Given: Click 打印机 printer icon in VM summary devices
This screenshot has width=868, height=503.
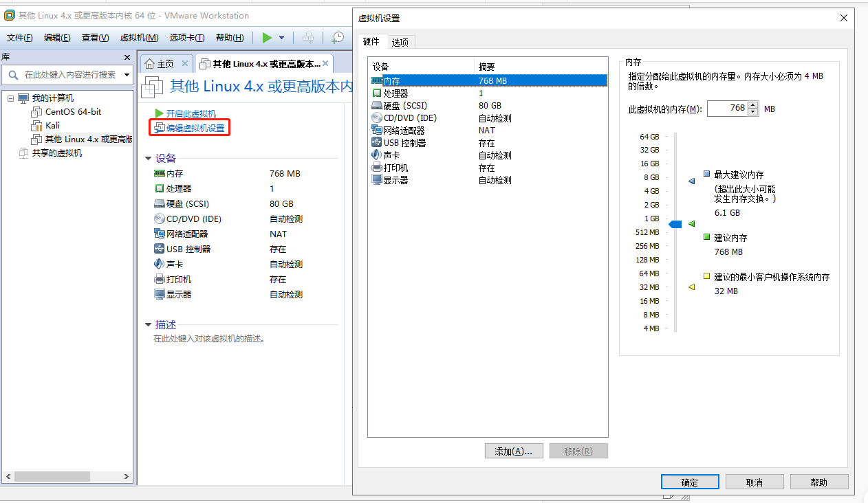Looking at the screenshot, I should [x=160, y=280].
